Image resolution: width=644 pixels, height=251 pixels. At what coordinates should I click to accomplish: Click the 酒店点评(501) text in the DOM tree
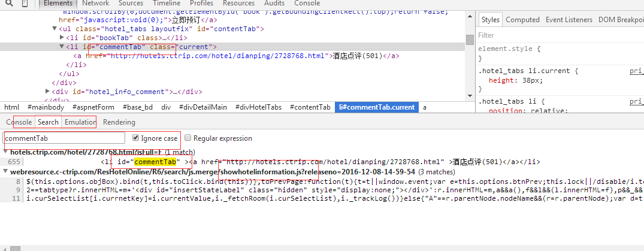358,56
